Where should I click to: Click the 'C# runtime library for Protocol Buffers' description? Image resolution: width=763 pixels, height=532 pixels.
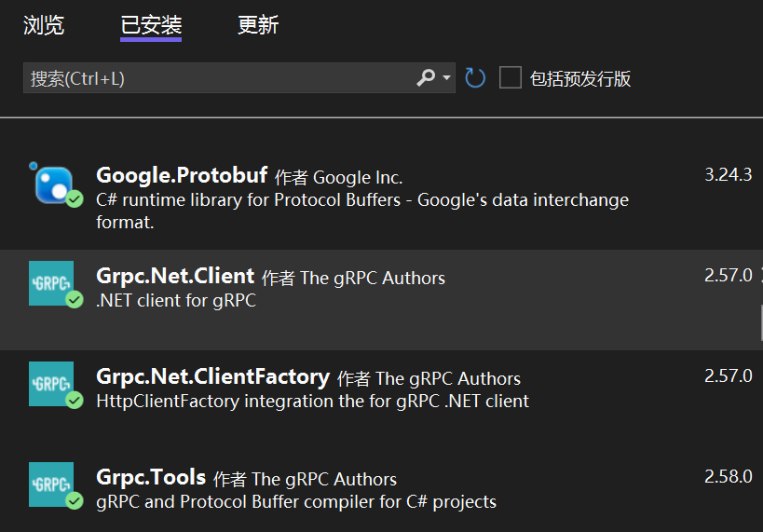point(362,211)
